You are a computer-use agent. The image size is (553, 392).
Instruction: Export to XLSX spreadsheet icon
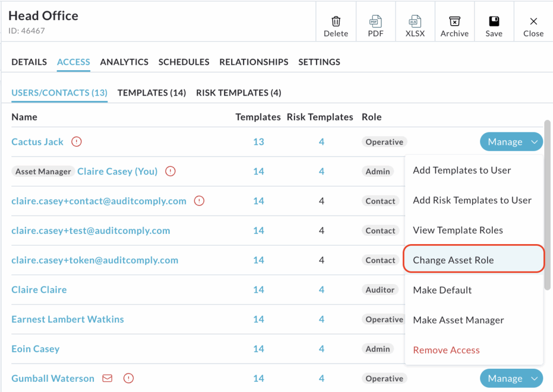pos(415,22)
